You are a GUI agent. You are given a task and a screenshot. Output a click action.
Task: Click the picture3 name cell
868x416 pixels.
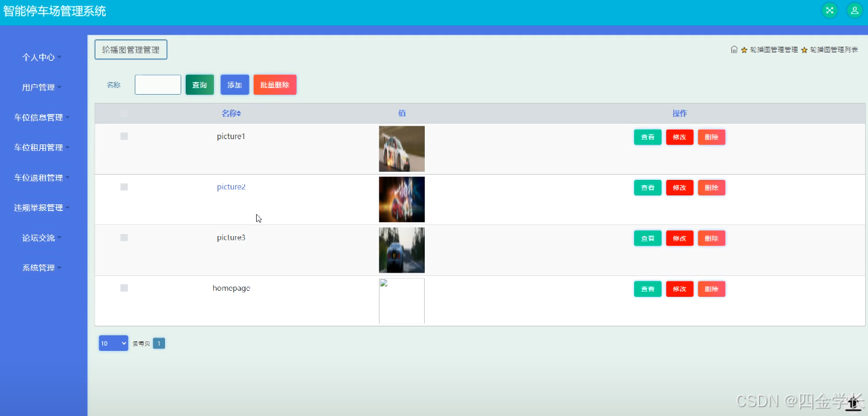point(231,238)
